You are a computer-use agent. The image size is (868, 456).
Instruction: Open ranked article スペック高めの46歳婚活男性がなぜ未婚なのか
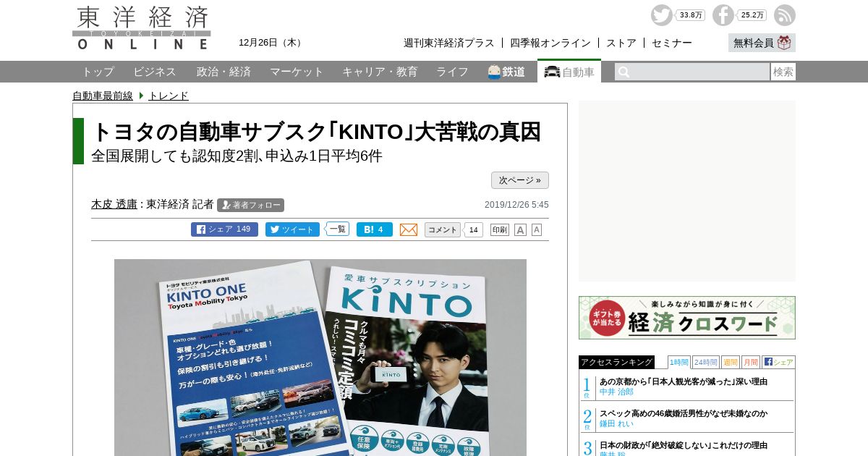tap(684, 413)
